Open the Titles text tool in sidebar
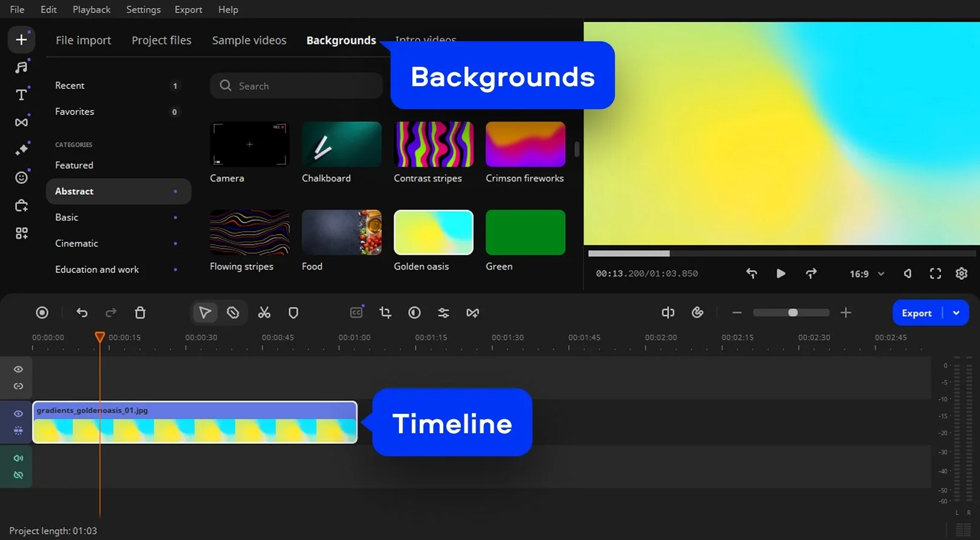This screenshot has width=980, height=540. point(21,95)
